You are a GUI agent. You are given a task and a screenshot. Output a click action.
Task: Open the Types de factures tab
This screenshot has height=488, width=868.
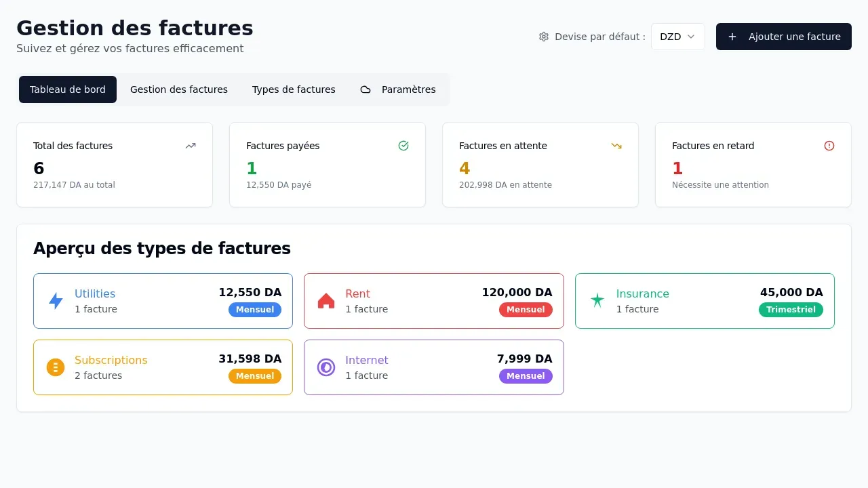coord(294,89)
